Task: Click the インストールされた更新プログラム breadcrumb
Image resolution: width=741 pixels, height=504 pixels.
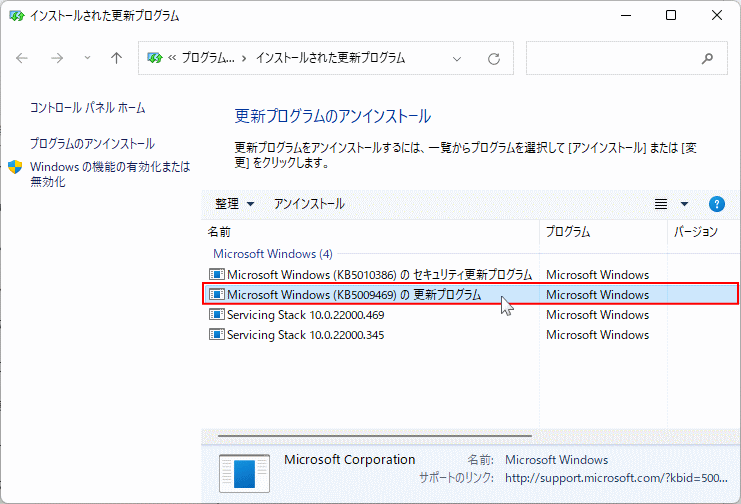Action: coord(330,58)
